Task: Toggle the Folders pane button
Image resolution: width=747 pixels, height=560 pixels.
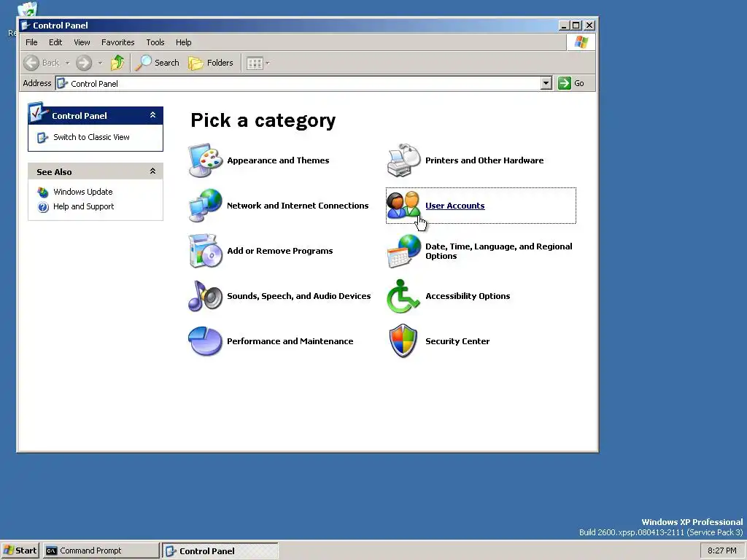Action: 211,63
